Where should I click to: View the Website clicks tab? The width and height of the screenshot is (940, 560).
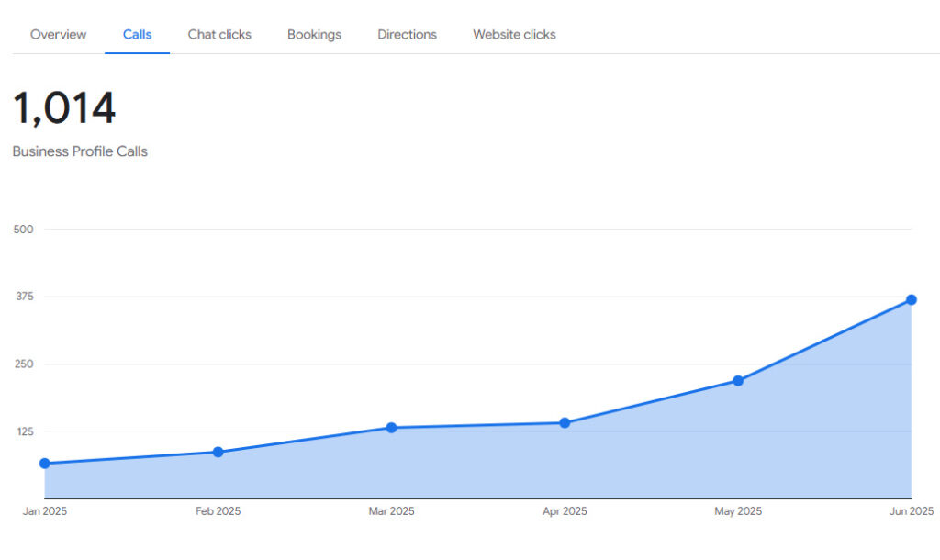tap(514, 35)
